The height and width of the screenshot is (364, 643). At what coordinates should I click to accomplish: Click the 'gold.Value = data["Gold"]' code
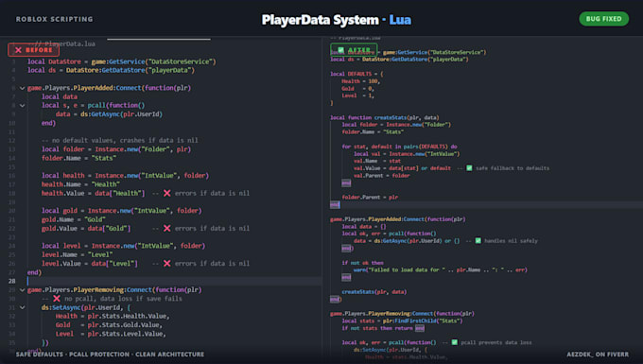point(86,228)
